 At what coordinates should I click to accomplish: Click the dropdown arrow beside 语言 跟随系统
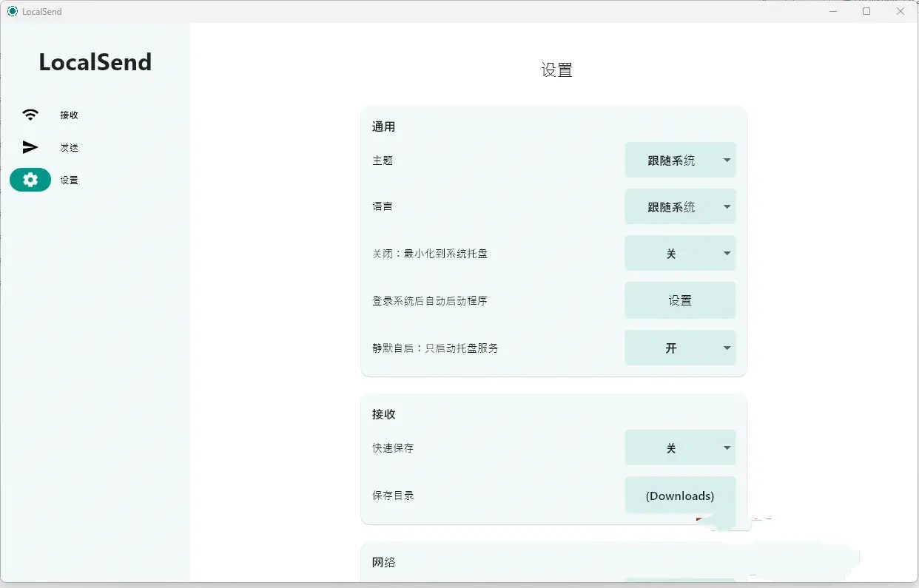click(x=727, y=207)
